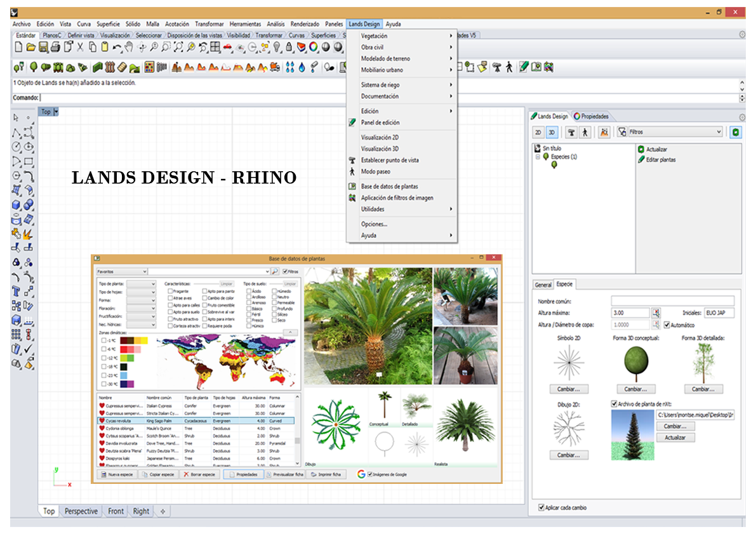
Task: Click the Undo arrow icon
Action: point(117,47)
